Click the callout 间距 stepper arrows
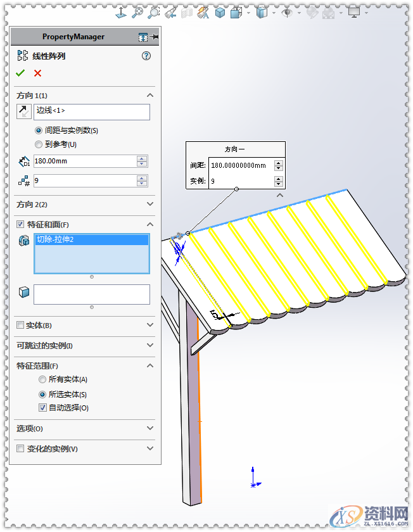Viewport: 413px width, 532px height. tap(279, 165)
